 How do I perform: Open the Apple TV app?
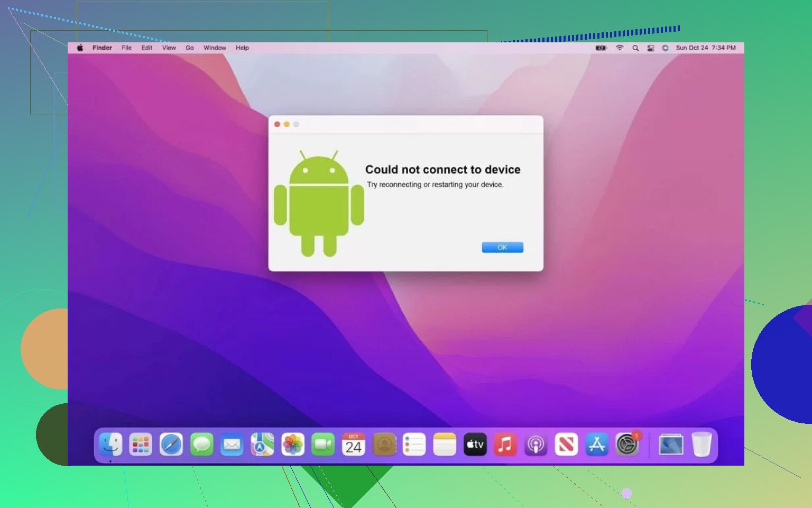coord(475,444)
